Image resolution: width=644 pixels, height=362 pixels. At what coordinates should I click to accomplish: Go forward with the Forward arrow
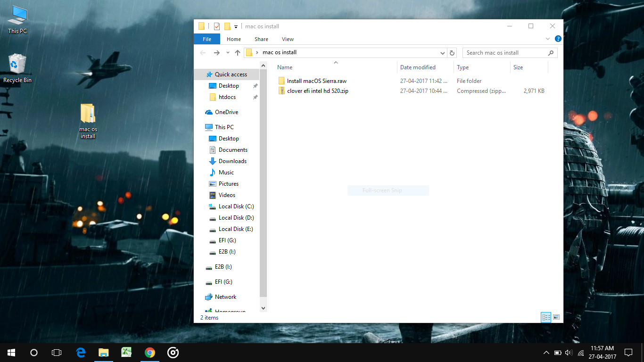tap(217, 53)
